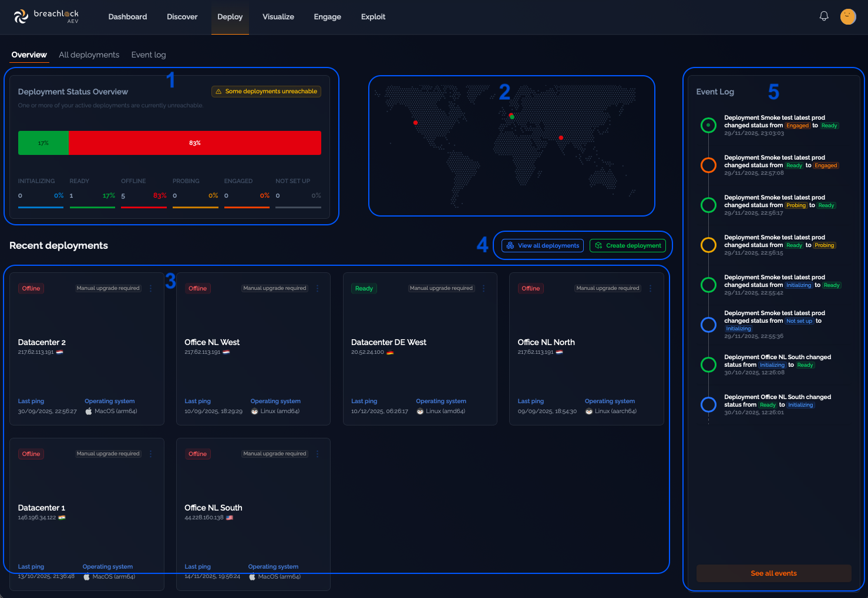Open Datacenter DE West card options menu

point(484,288)
